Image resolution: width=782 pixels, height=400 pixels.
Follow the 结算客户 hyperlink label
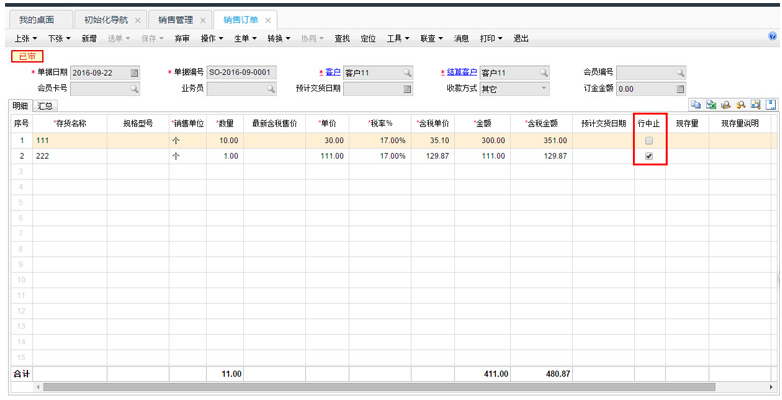coord(462,72)
